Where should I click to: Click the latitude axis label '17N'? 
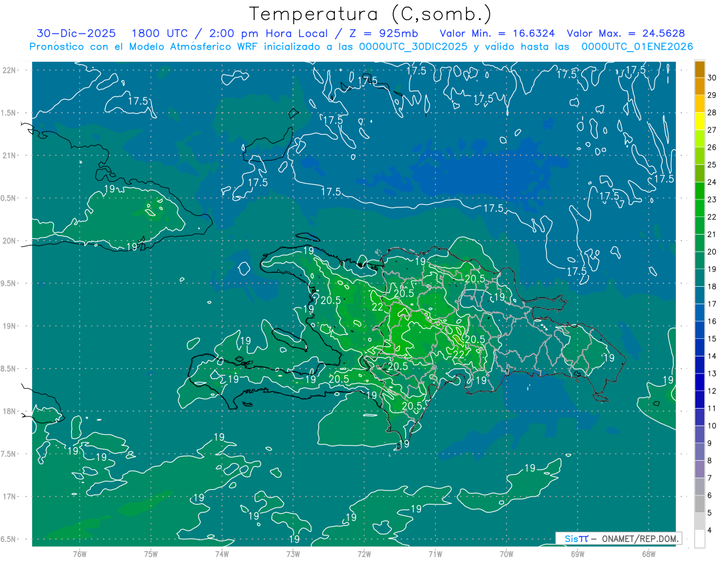point(9,497)
